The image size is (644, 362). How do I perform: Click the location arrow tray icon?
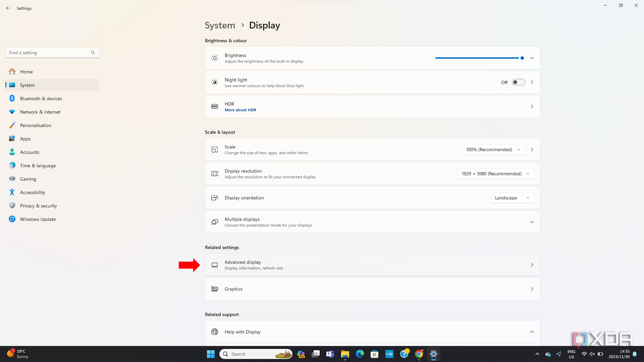point(558,354)
